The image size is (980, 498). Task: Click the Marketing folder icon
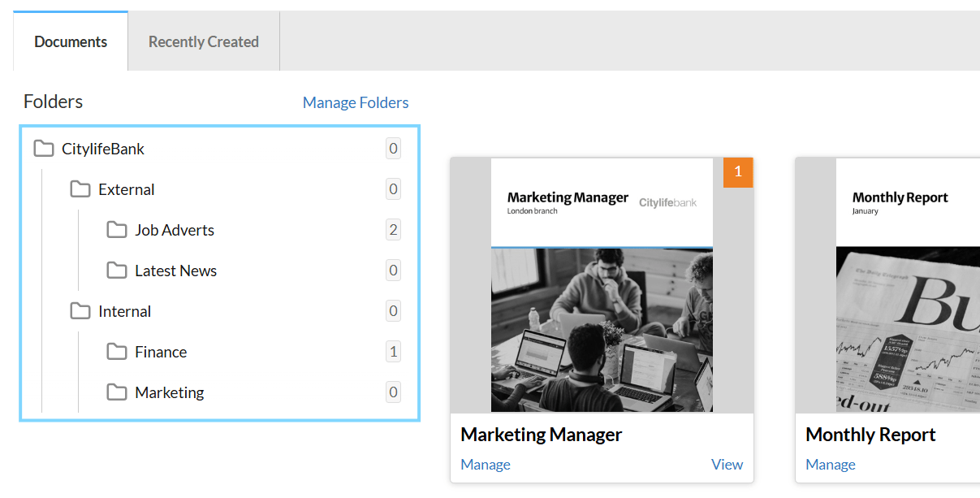pos(117,392)
